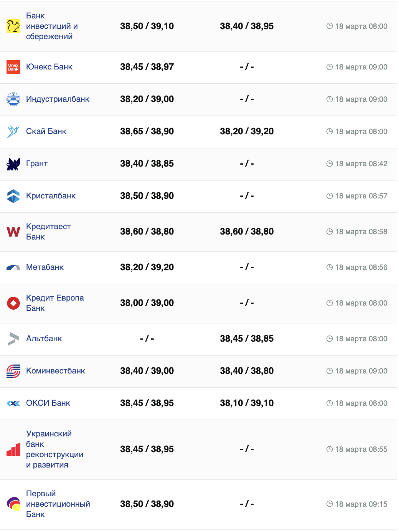Viewport: 399px width, 532px height.
Task: Click the Industrialbank round blue logo
Action: [x=13, y=99]
